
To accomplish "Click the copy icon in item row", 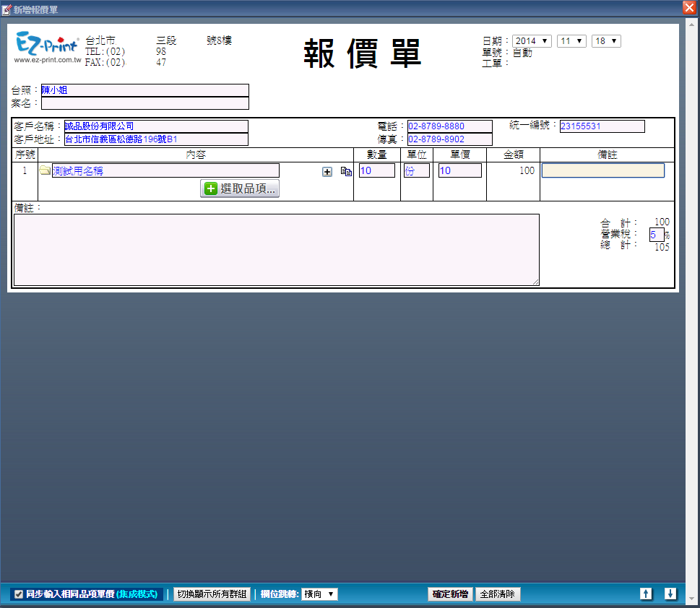I will click(x=346, y=172).
